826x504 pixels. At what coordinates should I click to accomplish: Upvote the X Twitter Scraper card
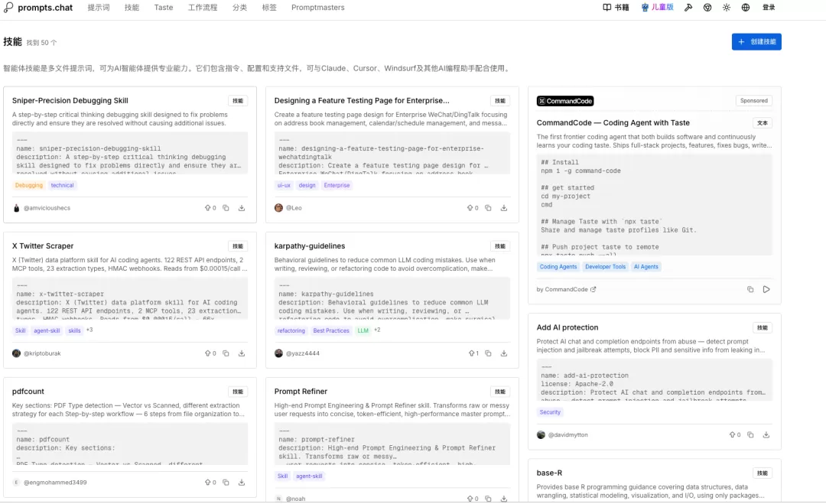210,353
